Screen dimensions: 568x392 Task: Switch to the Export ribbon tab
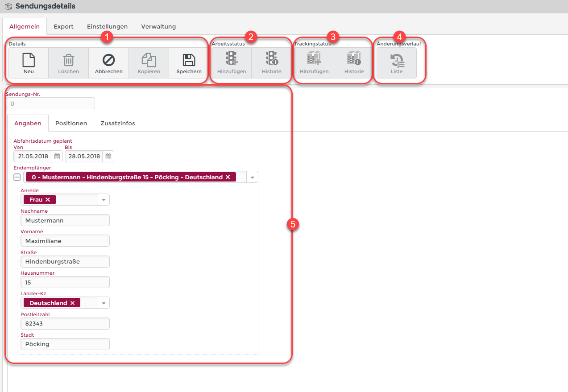pyautogui.click(x=64, y=26)
